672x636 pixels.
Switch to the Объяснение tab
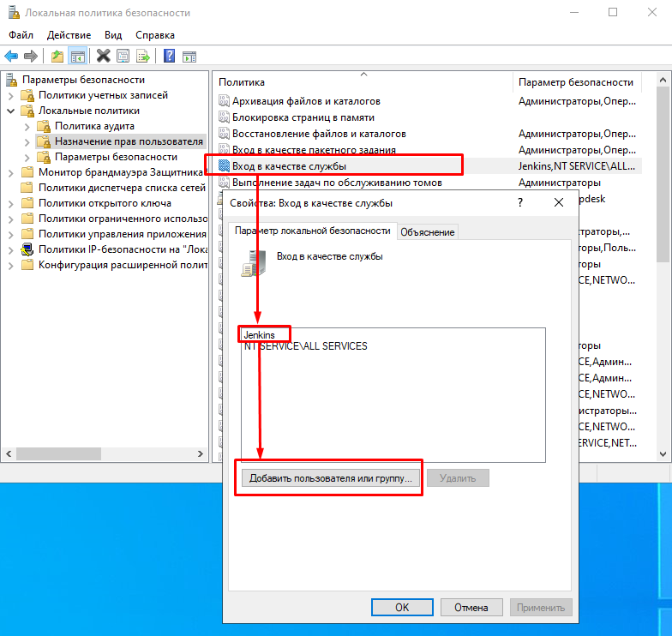click(x=428, y=231)
